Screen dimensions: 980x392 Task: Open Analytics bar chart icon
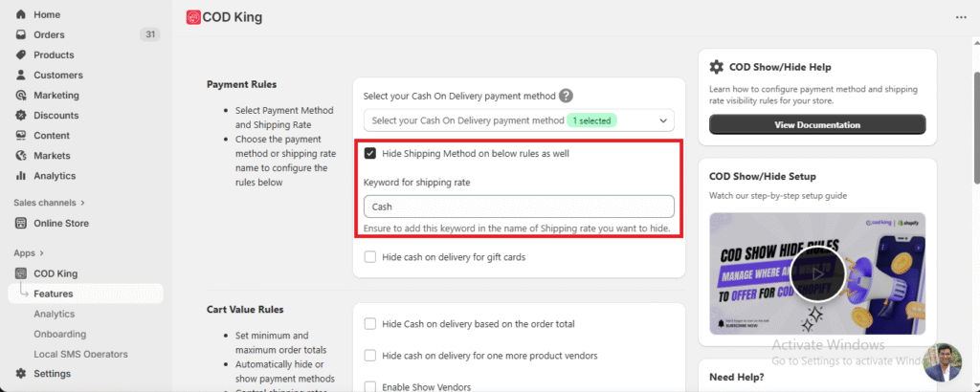point(21,175)
